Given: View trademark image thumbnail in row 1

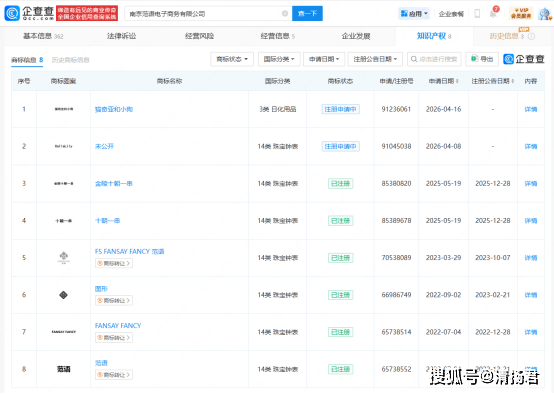Looking at the screenshot, I should click(64, 109).
